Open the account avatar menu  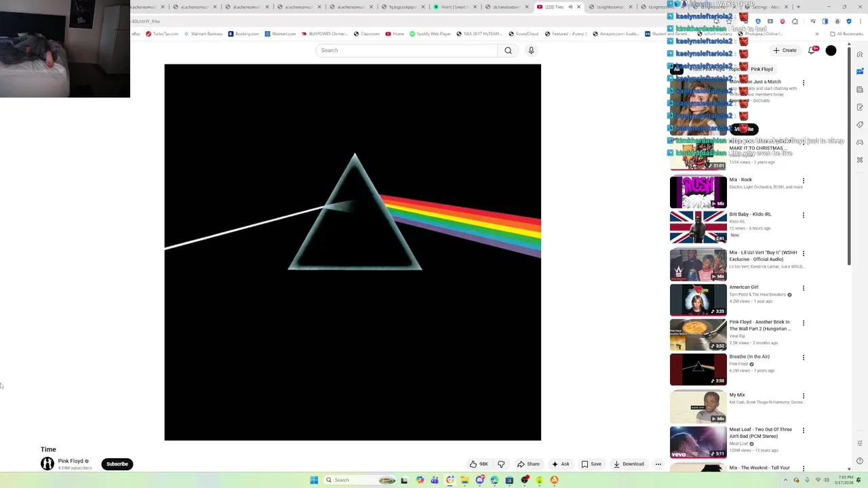click(831, 50)
